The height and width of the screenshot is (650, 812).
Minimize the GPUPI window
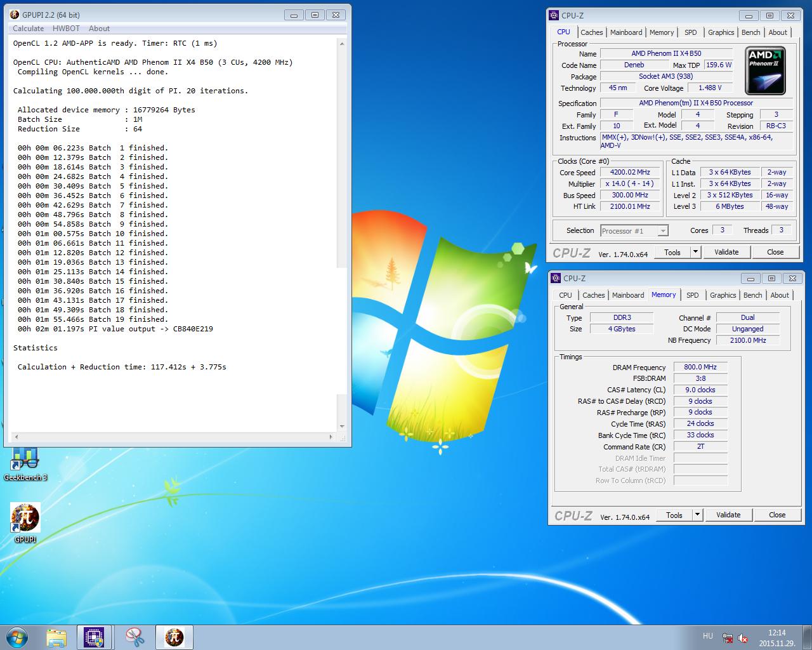point(292,15)
